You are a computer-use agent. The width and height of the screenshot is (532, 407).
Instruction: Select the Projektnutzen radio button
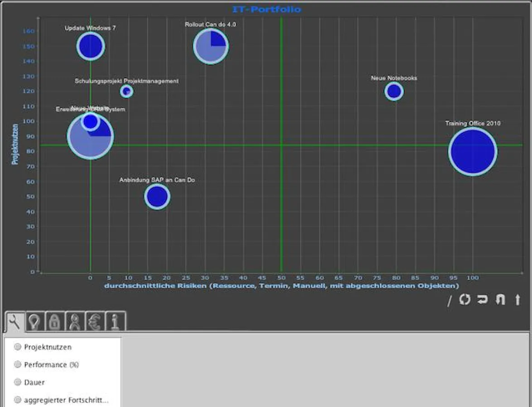click(18, 346)
